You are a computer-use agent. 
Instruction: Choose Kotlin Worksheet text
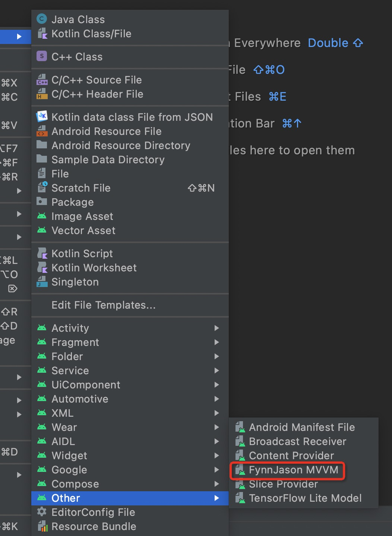click(x=94, y=268)
